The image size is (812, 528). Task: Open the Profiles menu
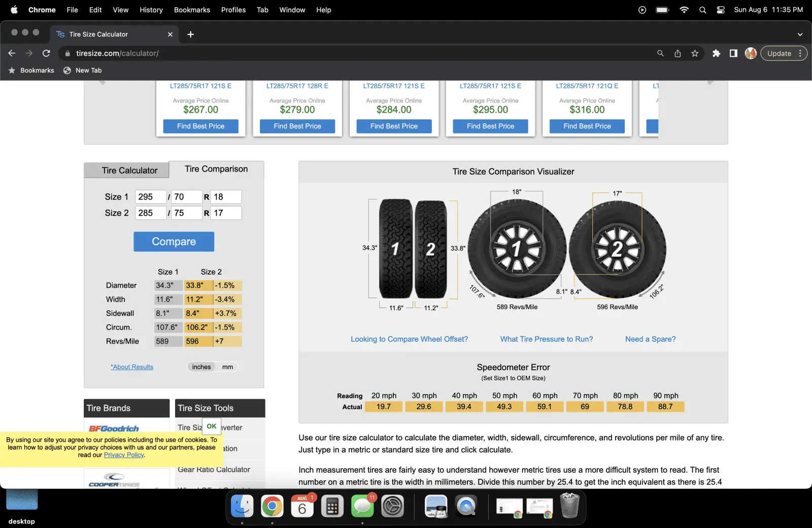click(233, 10)
